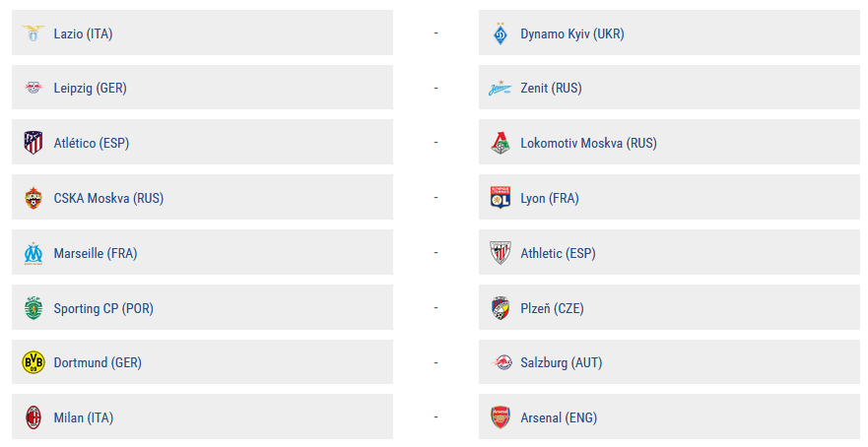Select Lokomotiv Moskva (RUS) text
The image size is (868, 447).
pyautogui.click(x=588, y=143)
